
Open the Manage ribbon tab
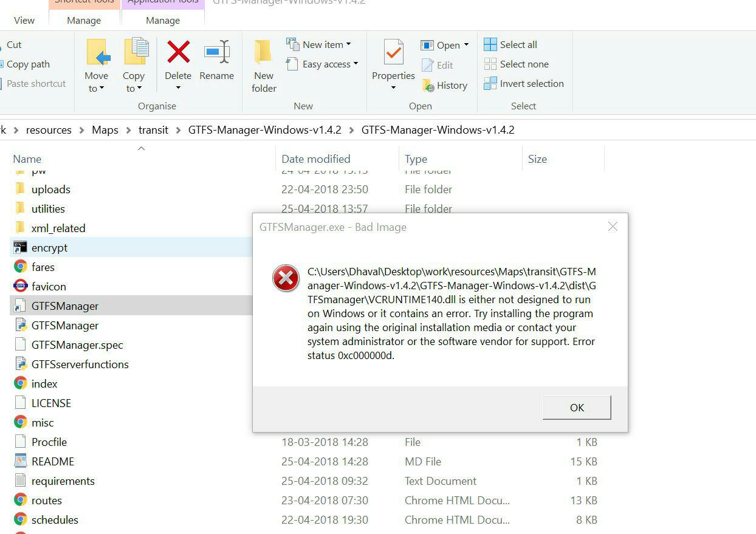pyautogui.click(x=84, y=20)
